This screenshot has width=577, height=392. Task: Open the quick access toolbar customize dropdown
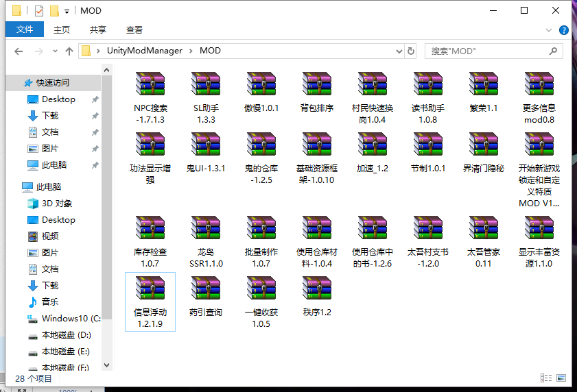point(67,12)
